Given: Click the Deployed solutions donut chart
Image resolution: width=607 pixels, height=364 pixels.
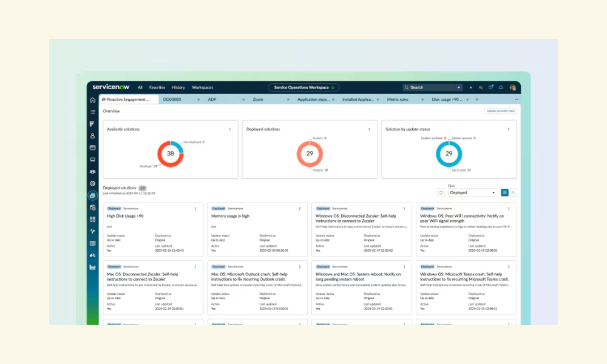Looking at the screenshot, I should 310,153.
